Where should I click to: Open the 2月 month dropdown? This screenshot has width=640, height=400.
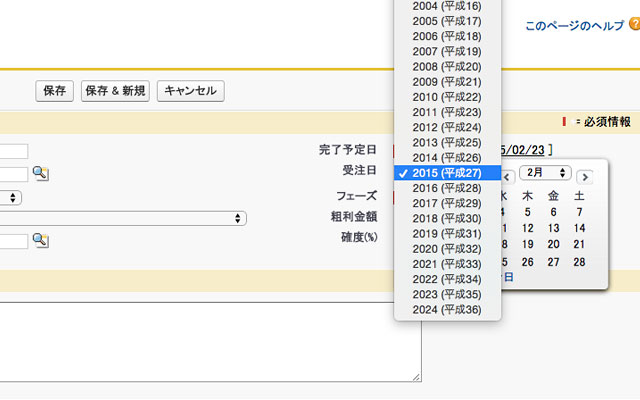[545, 173]
